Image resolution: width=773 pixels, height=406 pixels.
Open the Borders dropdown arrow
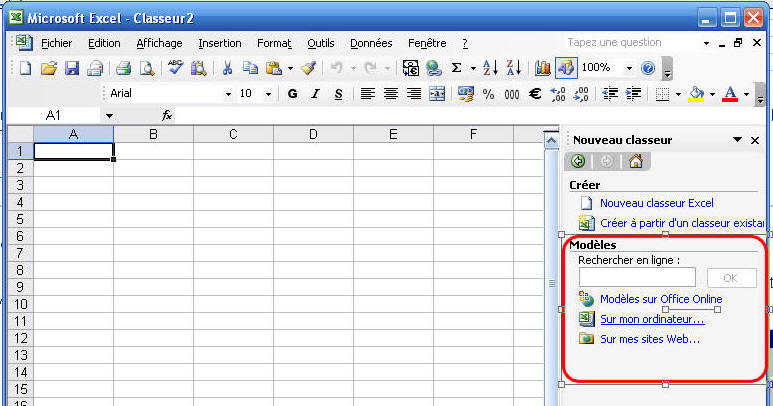click(x=678, y=94)
